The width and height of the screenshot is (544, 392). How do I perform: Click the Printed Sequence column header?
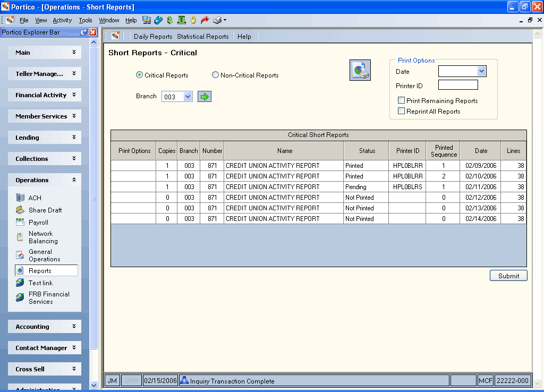point(444,150)
